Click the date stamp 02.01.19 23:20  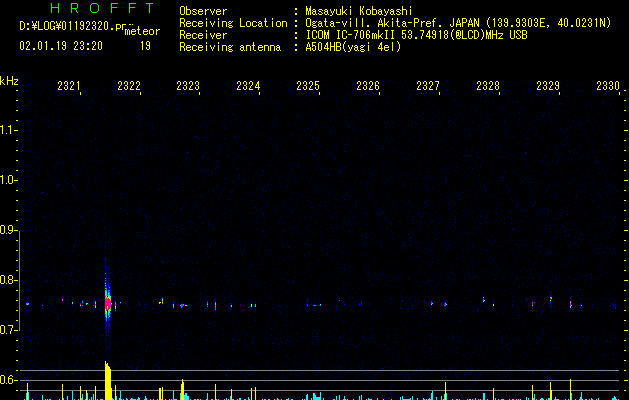coord(61,46)
